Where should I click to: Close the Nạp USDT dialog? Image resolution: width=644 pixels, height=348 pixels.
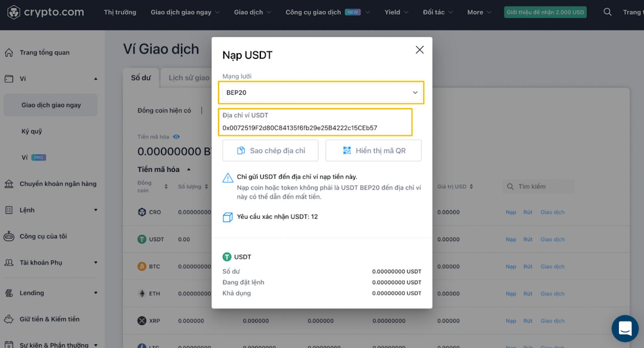[x=420, y=50]
